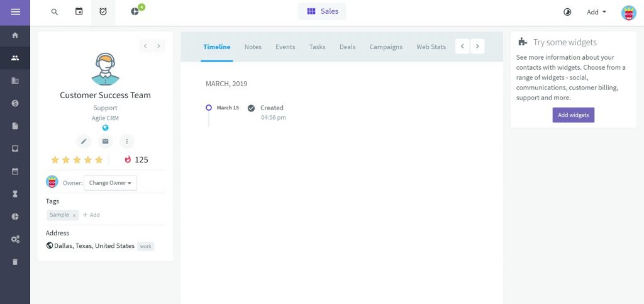Click the owner avatar image

(x=52, y=182)
